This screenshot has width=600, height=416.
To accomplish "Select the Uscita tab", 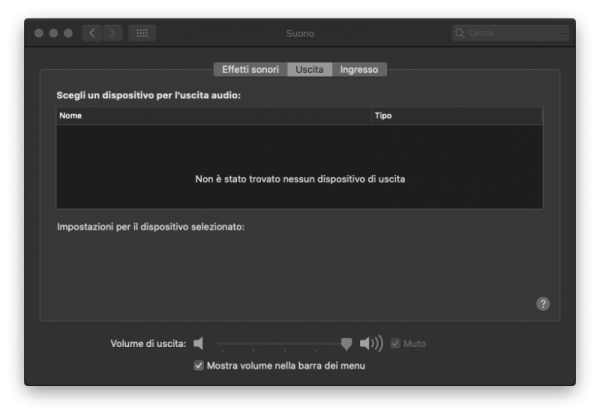I will pos(309,70).
